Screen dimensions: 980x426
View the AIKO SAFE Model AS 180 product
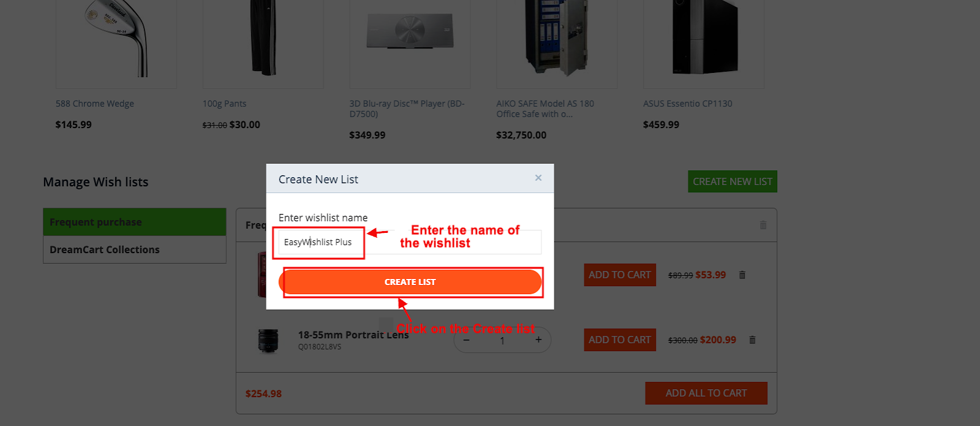coord(545,108)
